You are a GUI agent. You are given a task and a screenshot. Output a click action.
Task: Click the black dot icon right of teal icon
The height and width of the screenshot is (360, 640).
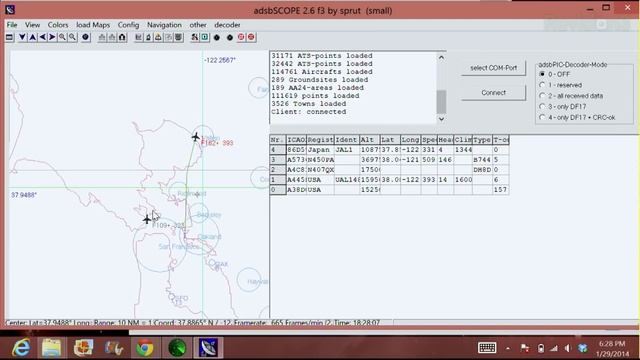pos(217,37)
